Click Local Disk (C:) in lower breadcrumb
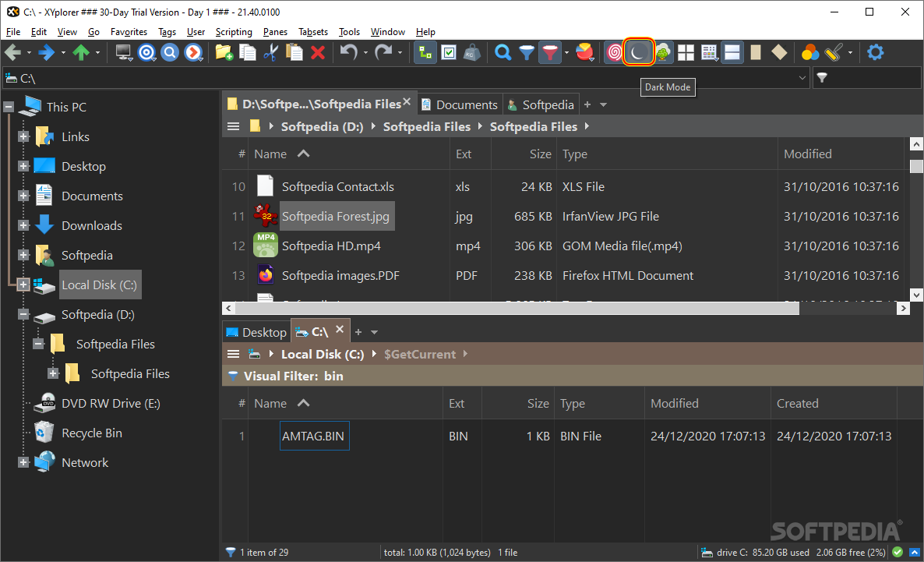Viewport: 924px width, 562px height. tap(323, 355)
